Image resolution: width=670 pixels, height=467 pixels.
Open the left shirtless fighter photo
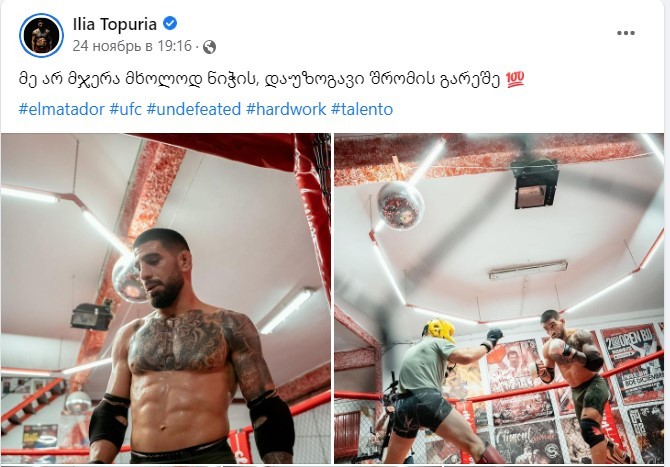[x=166, y=298]
